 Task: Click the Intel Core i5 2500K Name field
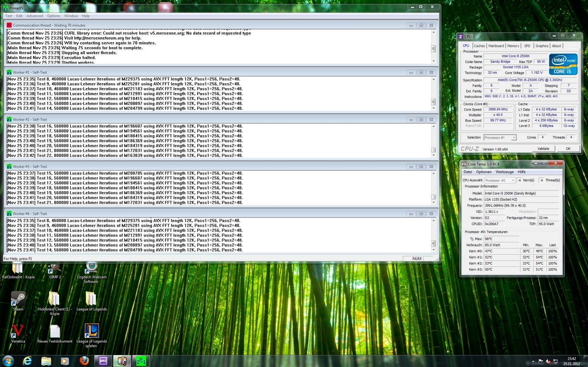[515, 56]
